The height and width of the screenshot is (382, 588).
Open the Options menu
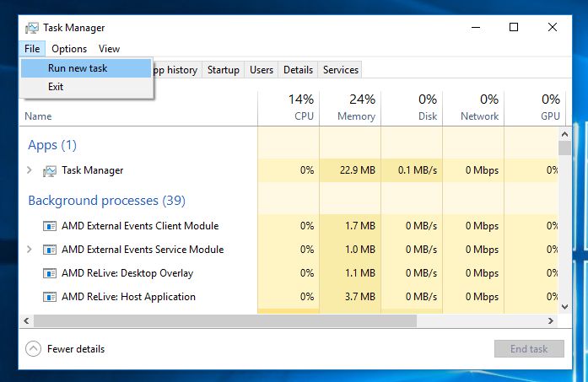(69, 49)
